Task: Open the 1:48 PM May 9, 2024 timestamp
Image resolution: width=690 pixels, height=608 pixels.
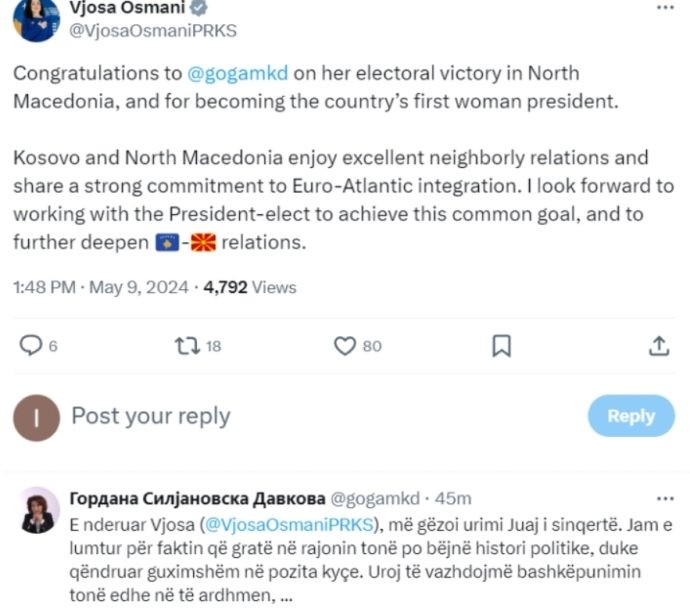Action: coord(100,287)
